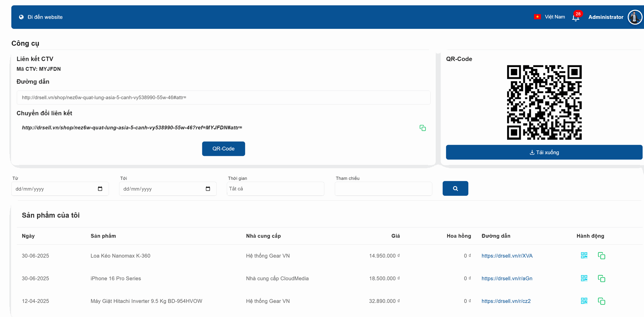Click the Từ date input field
The image size is (644, 317).
click(x=60, y=189)
